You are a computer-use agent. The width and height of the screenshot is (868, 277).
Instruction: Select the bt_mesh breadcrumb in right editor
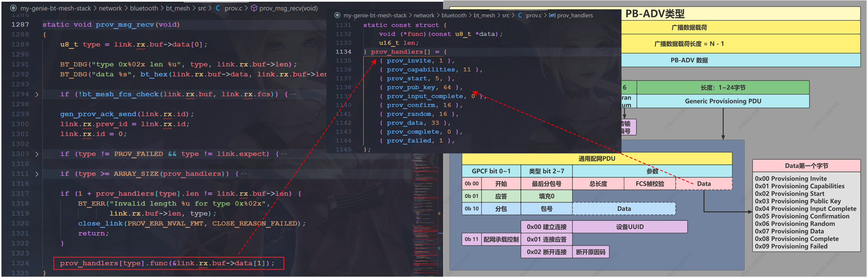(484, 15)
